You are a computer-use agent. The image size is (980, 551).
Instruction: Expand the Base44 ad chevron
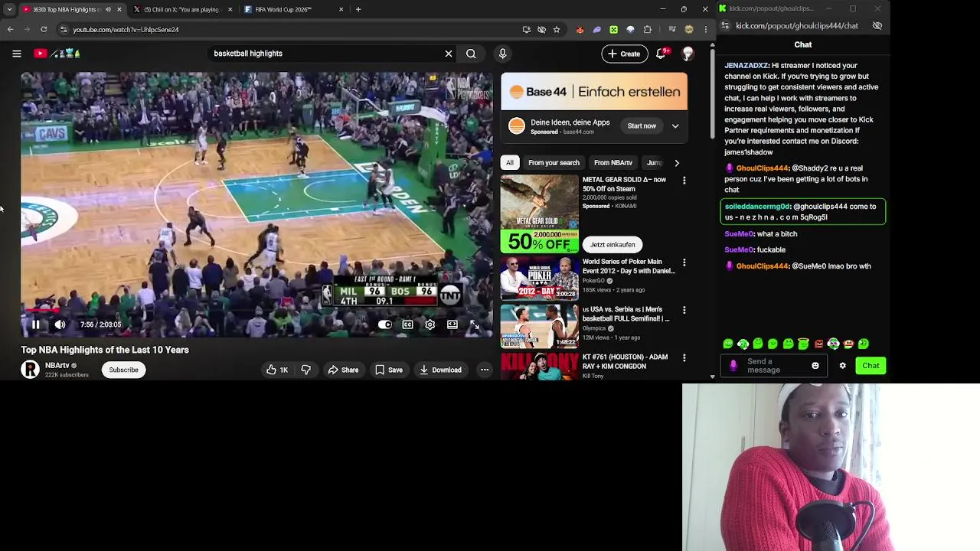(675, 126)
